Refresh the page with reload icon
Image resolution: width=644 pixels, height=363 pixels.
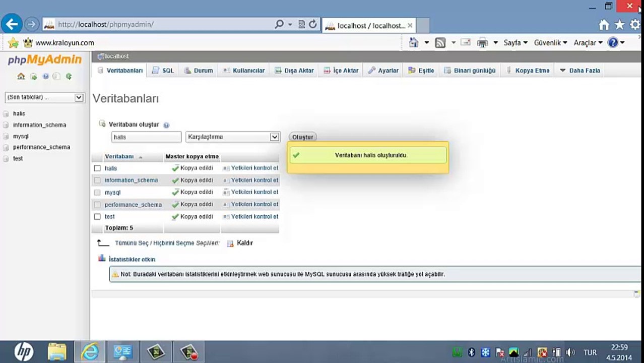(312, 24)
